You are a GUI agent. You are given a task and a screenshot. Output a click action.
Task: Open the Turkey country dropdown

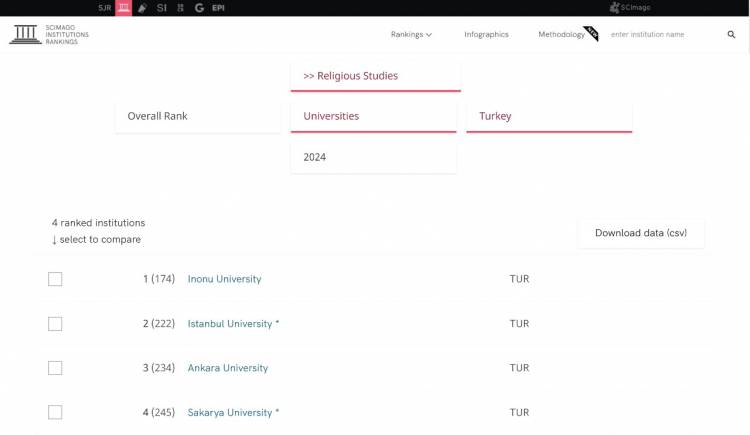(549, 116)
